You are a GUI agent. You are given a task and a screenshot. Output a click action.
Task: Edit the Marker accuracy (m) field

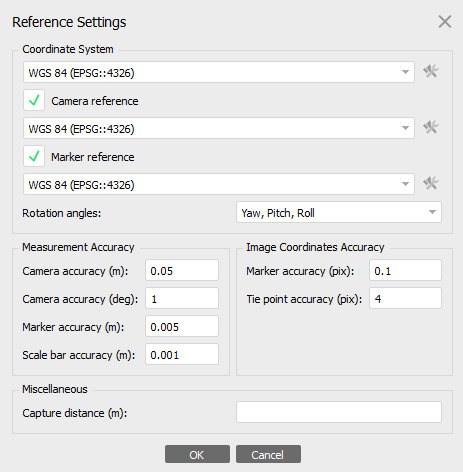(182, 326)
